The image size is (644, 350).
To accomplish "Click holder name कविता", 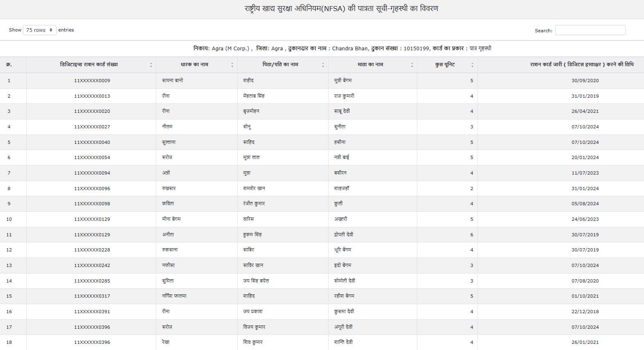I will [x=168, y=204].
